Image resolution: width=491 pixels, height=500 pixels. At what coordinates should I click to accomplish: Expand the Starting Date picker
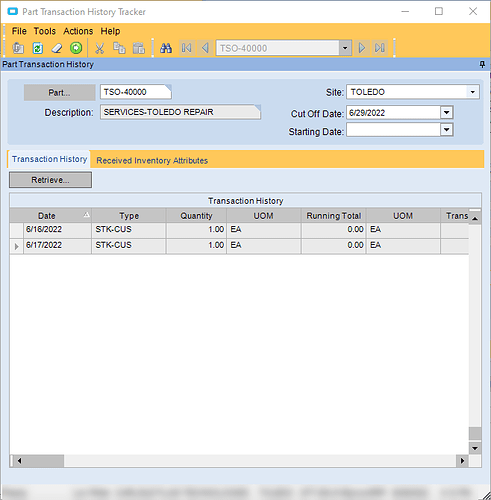tap(447, 130)
